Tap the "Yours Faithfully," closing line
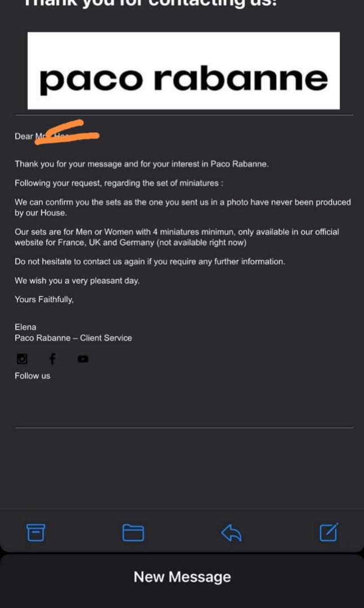 tap(44, 299)
